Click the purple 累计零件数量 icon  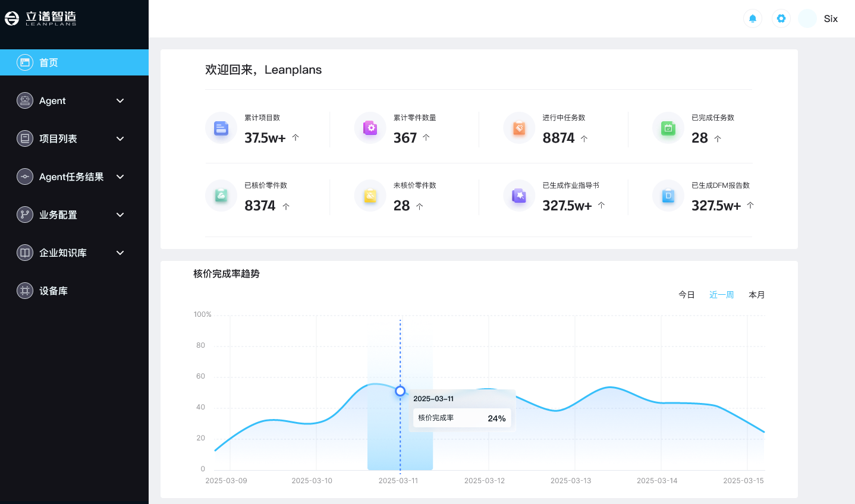pos(370,128)
